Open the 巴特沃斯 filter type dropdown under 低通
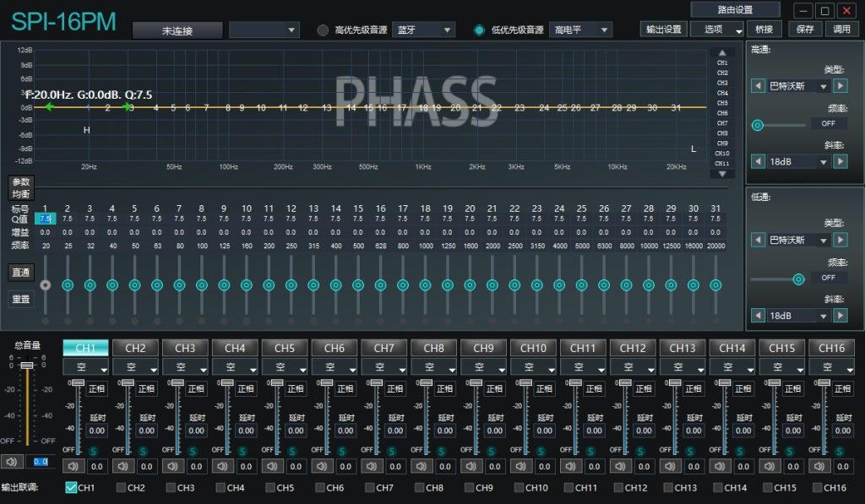Image resolution: width=865 pixels, height=504 pixels. tap(798, 240)
